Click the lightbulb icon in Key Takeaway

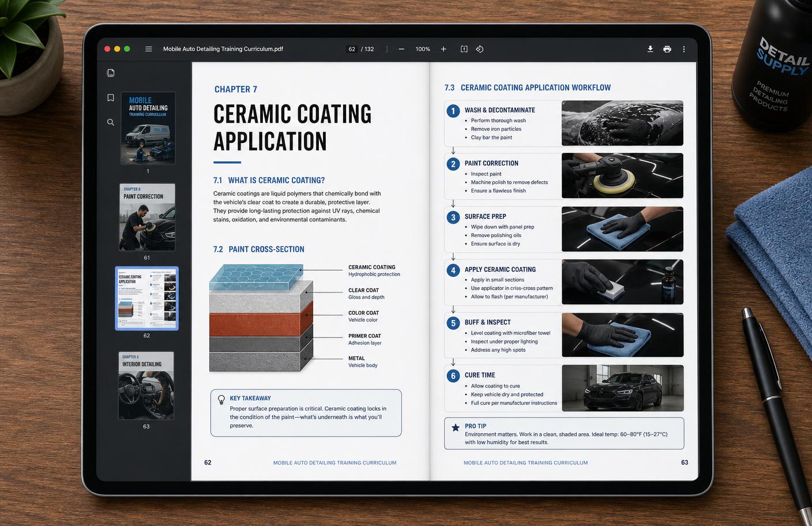[221, 399]
